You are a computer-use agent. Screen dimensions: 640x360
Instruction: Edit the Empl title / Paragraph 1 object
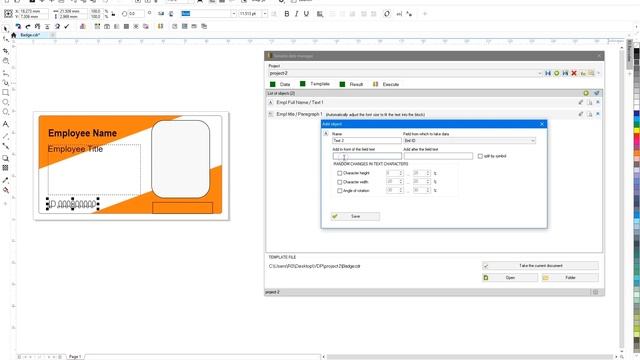(x=580, y=114)
